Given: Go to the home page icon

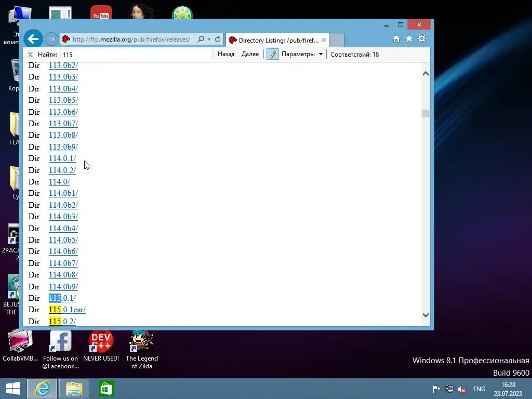Looking at the screenshot, I should tap(396, 38).
